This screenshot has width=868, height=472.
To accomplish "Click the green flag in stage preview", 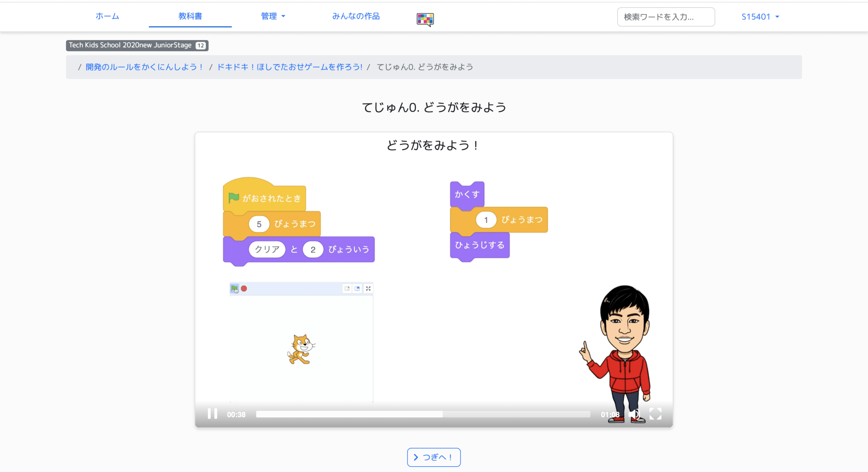I will point(234,289).
